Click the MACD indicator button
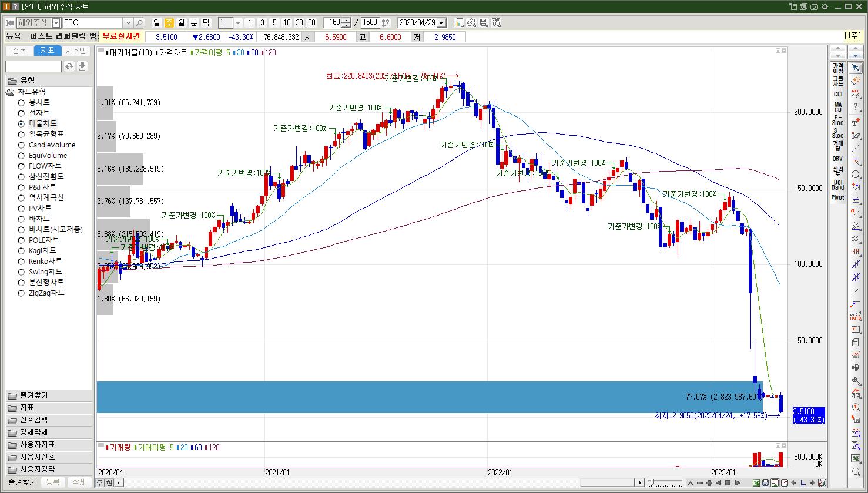The width and height of the screenshot is (868, 493). point(837,108)
